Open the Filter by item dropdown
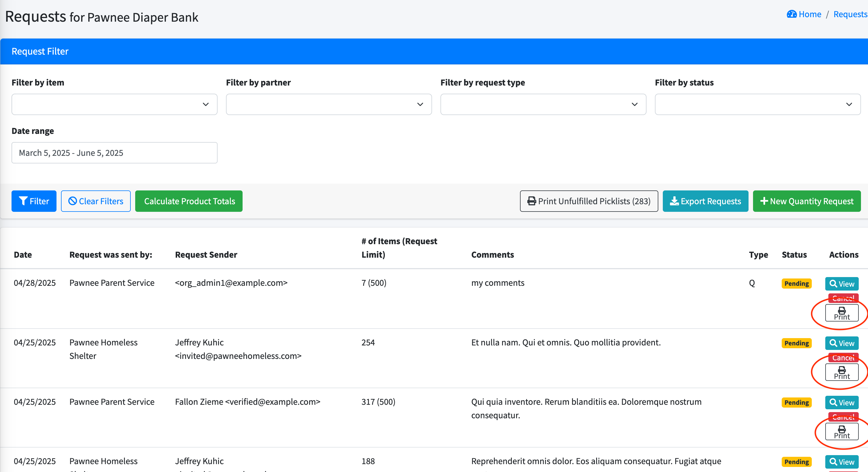The width and height of the screenshot is (868, 472). click(x=115, y=104)
